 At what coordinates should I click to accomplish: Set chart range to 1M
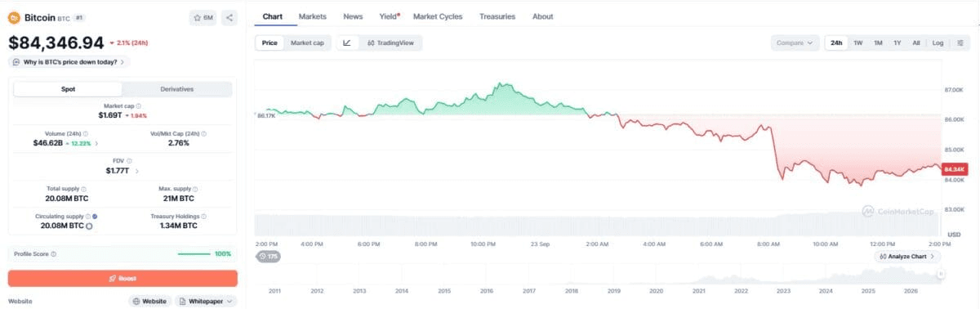point(878,43)
